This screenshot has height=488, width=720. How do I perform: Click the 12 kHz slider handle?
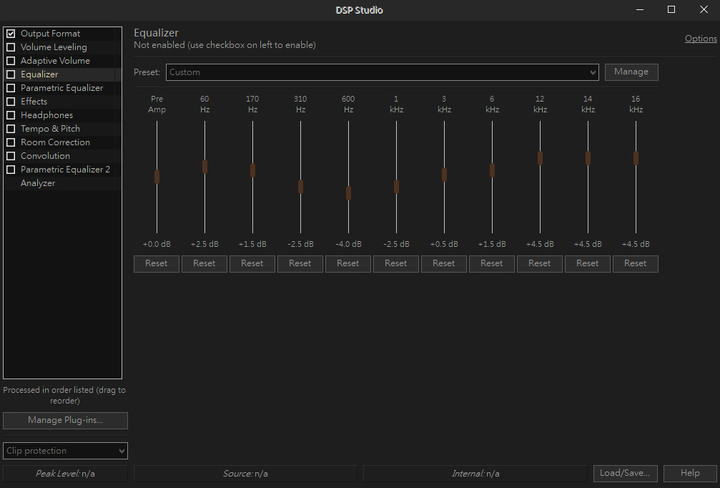coord(540,158)
